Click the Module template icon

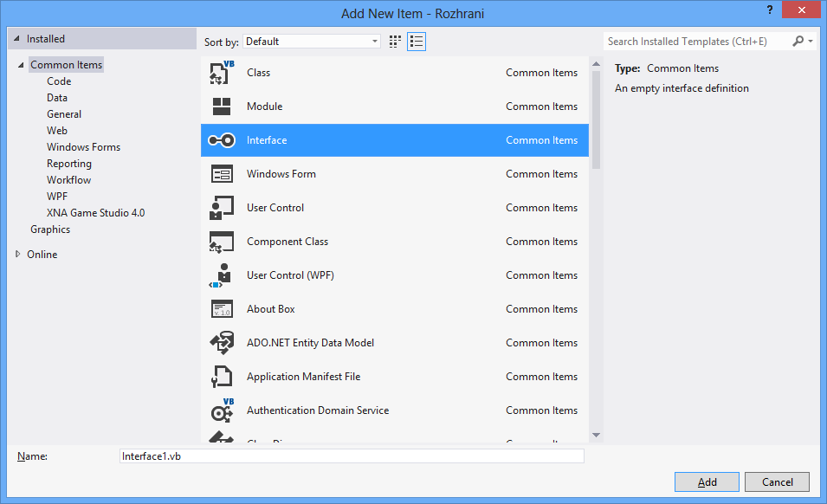click(x=222, y=107)
